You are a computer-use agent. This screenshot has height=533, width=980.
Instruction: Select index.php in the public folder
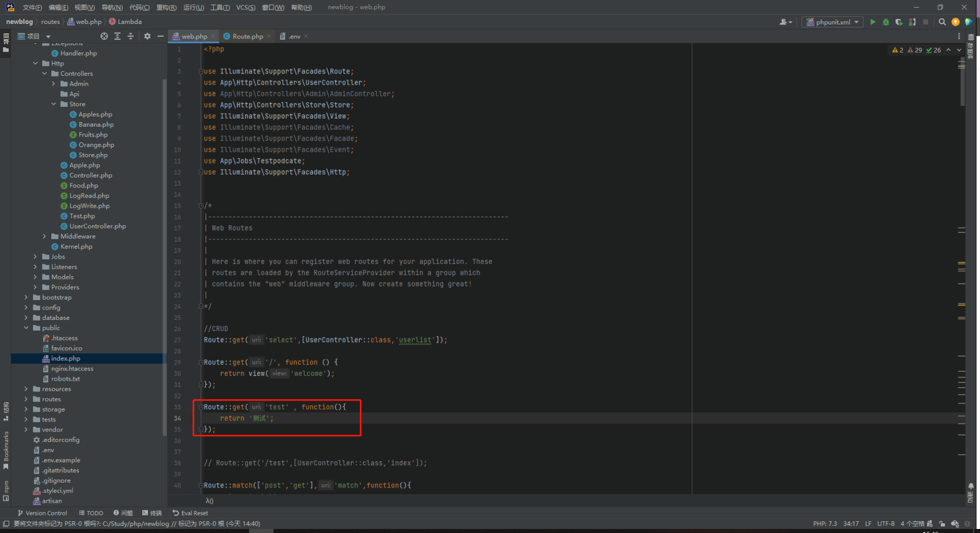point(61,358)
